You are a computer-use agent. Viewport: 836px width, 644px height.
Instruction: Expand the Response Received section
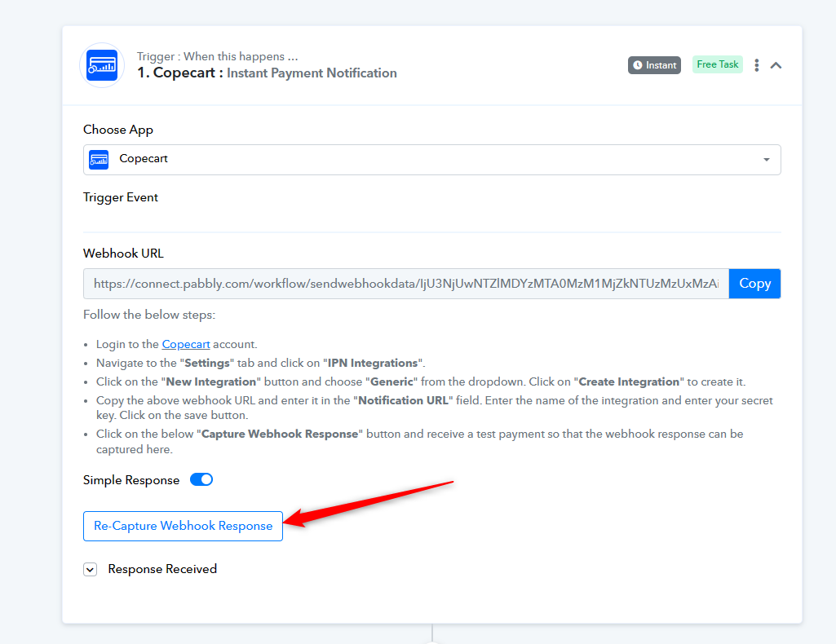click(90, 570)
